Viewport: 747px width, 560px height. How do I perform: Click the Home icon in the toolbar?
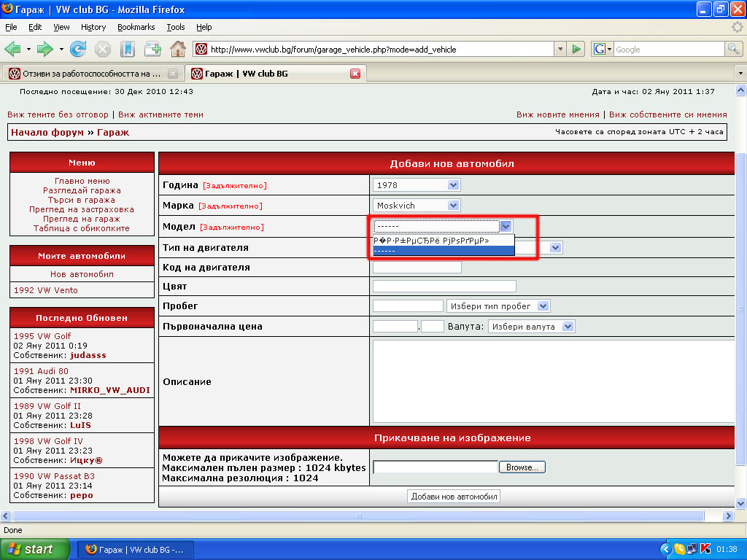click(177, 49)
